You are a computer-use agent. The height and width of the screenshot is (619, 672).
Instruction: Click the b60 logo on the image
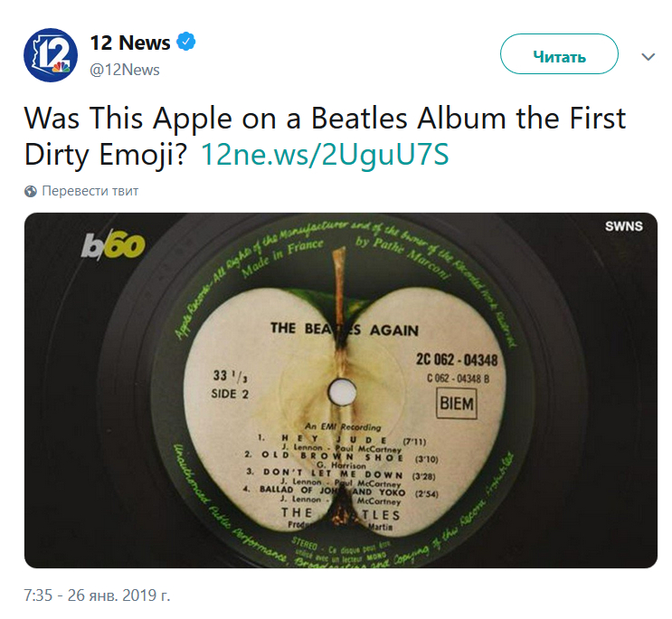[x=113, y=247]
